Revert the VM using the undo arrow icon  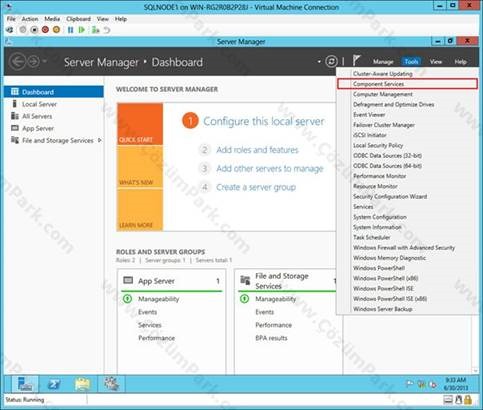click(x=107, y=30)
